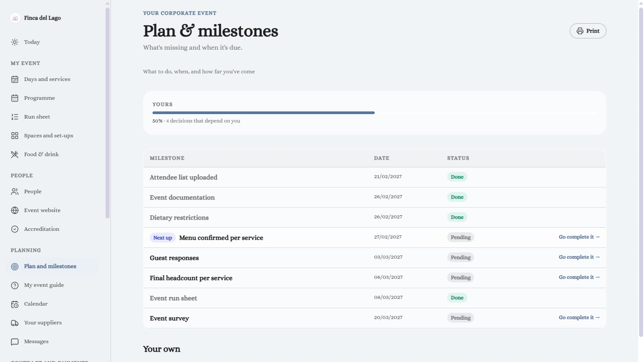Click Dietary restrictions milestone text
Viewport: 644px width, 362px height.
point(179,217)
